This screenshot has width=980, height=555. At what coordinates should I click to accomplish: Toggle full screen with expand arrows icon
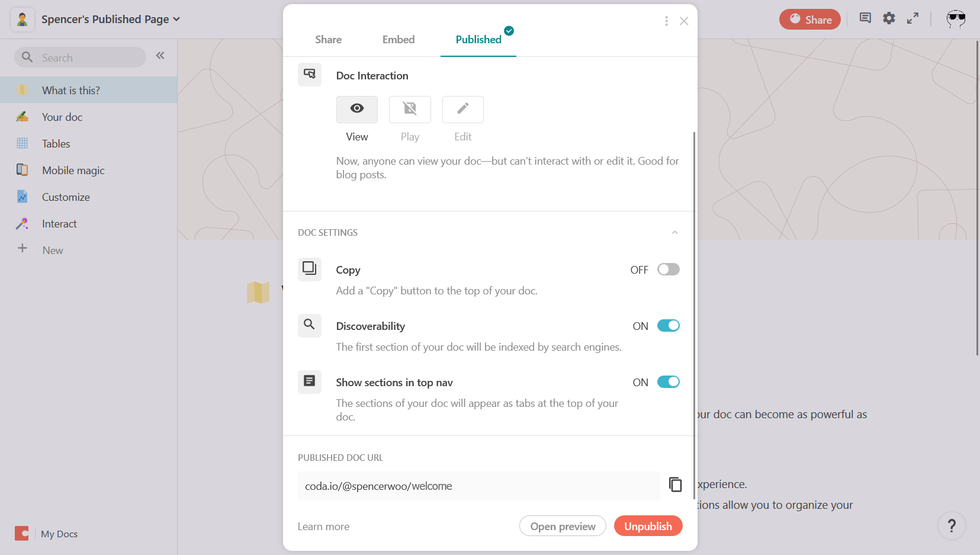(x=913, y=18)
